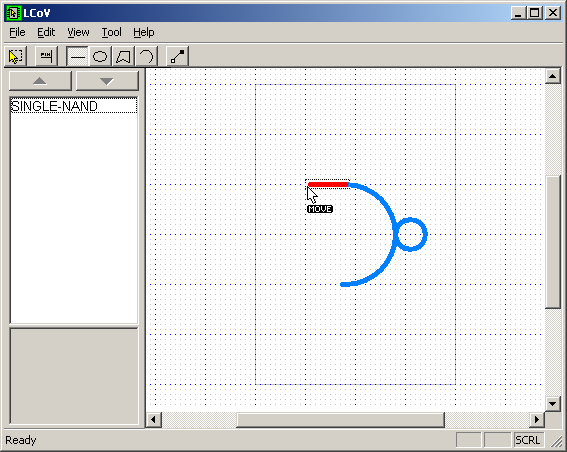Screen dimensions: 567x452
Task: Pick the ellipse drawing tool
Action: [100, 56]
